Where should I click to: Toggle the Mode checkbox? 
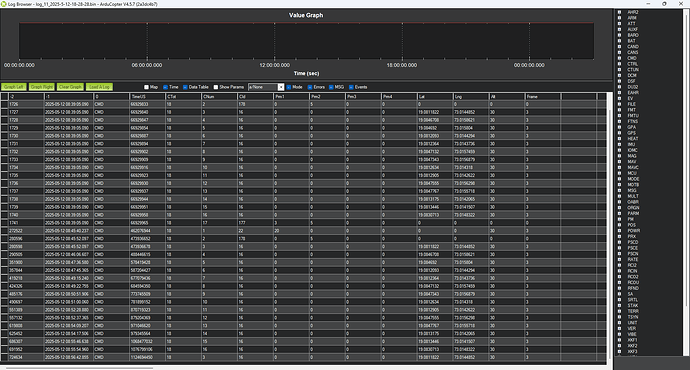[289, 87]
